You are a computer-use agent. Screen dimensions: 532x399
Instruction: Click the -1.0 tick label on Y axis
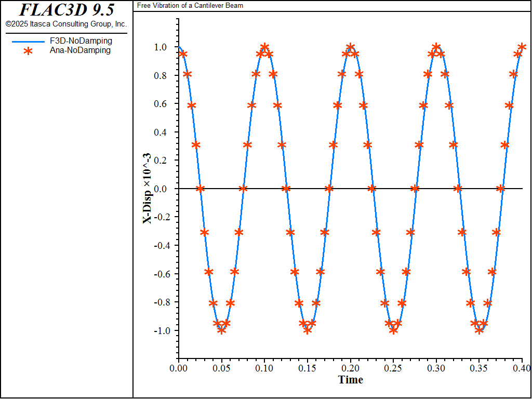pyautogui.click(x=163, y=330)
